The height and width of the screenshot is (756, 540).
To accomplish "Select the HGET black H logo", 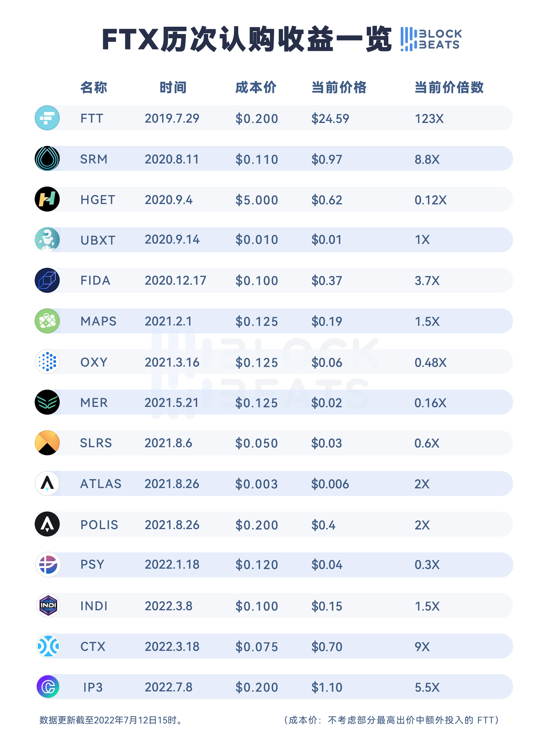I will point(47,199).
